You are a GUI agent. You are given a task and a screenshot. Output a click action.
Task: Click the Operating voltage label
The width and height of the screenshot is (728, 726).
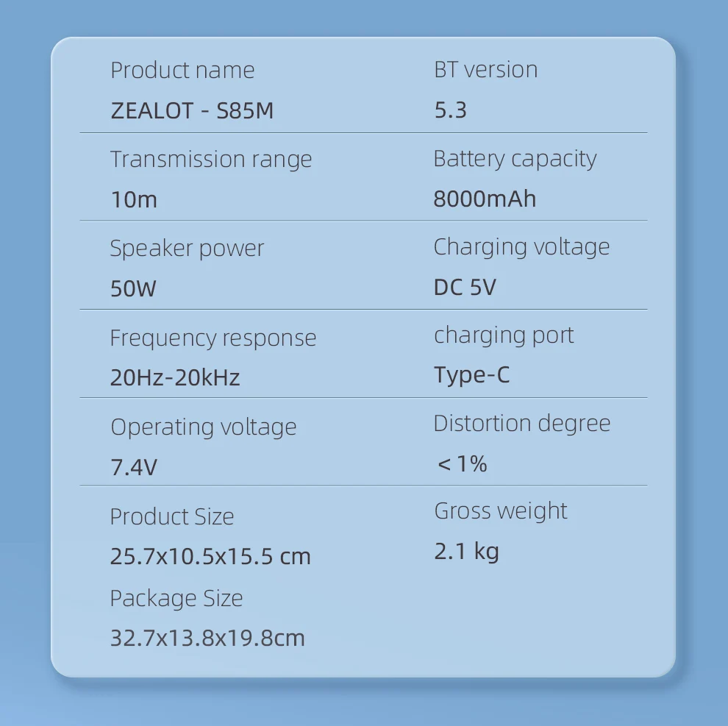[x=203, y=427]
